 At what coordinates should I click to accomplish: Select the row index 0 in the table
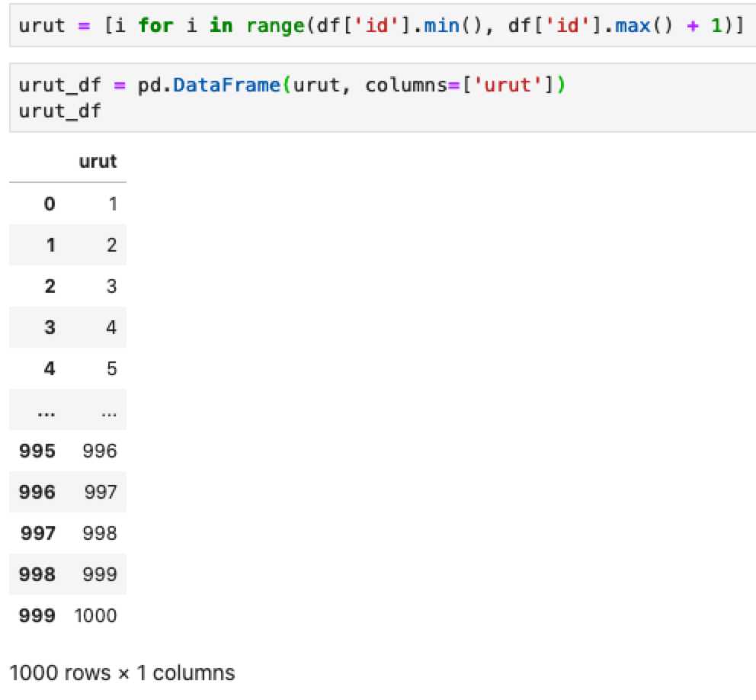[50, 204]
